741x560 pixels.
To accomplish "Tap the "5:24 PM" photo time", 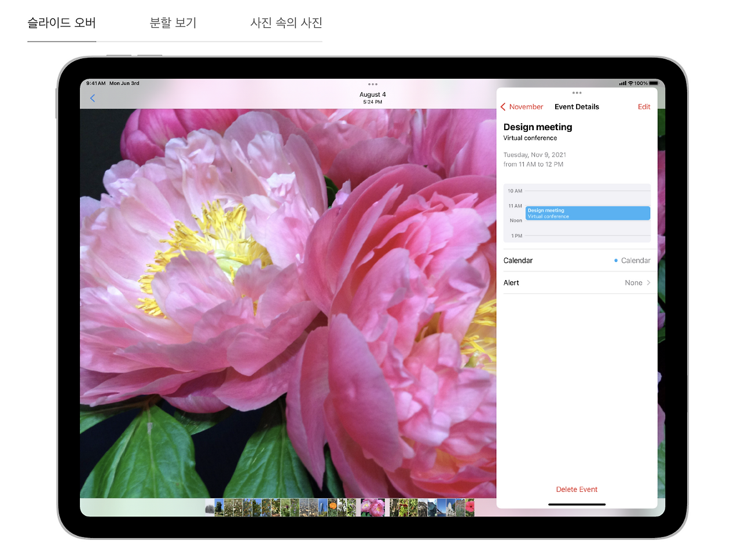I will [x=373, y=102].
